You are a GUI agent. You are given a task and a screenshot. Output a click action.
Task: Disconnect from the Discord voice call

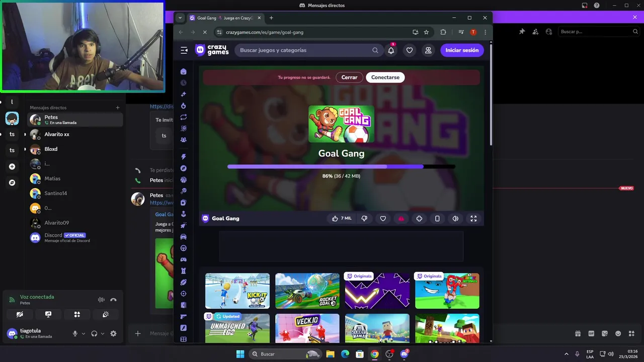113,300
